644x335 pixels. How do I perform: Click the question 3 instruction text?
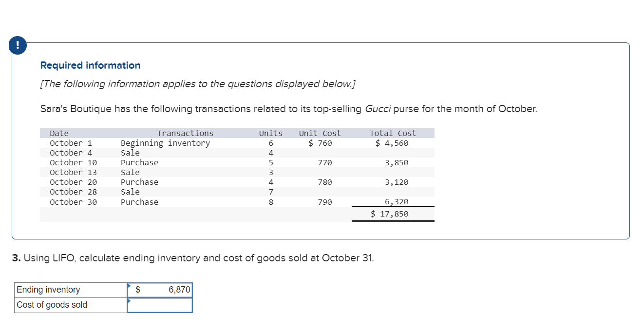(x=195, y=258)
